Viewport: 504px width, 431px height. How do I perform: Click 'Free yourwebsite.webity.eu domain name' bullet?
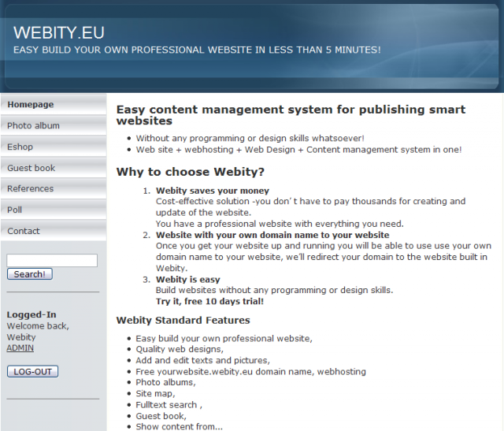[250, 372]
